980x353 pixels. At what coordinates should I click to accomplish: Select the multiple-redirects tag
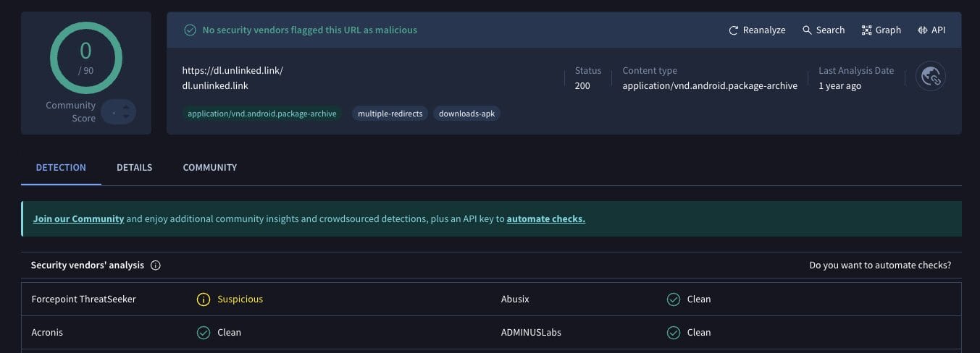pyautogui.click(x=390, y=114)
